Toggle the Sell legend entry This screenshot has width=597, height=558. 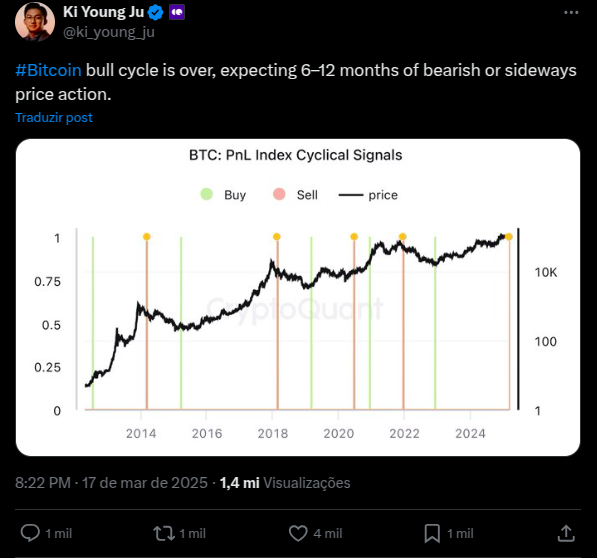(295, 195)
